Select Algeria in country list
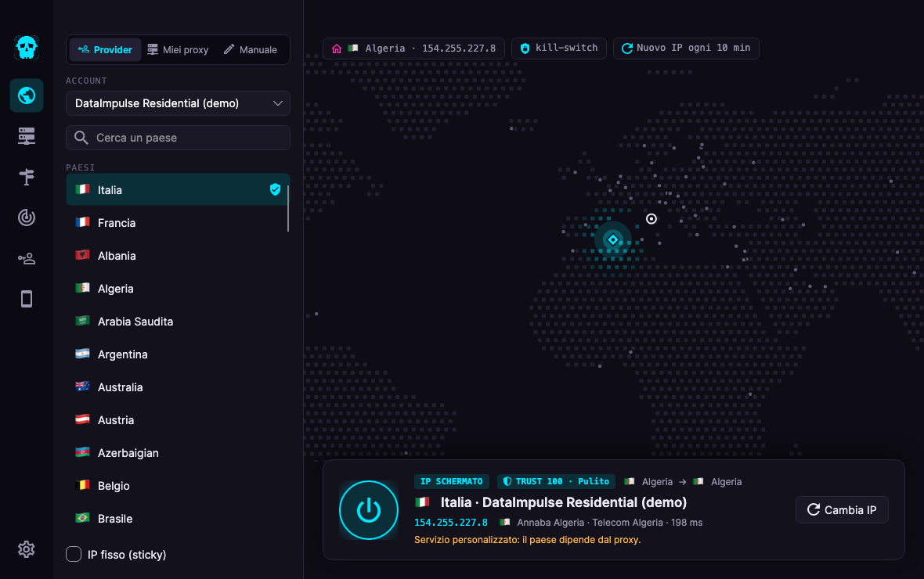Image resolution: width=924 pixels, height=579 pixels. (x=178, y=289)
